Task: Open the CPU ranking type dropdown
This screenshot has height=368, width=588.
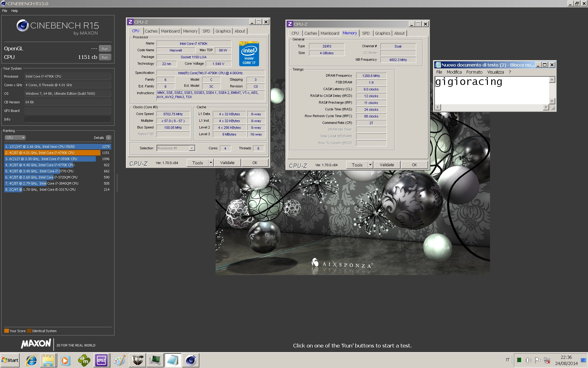Action: point(15,138)
